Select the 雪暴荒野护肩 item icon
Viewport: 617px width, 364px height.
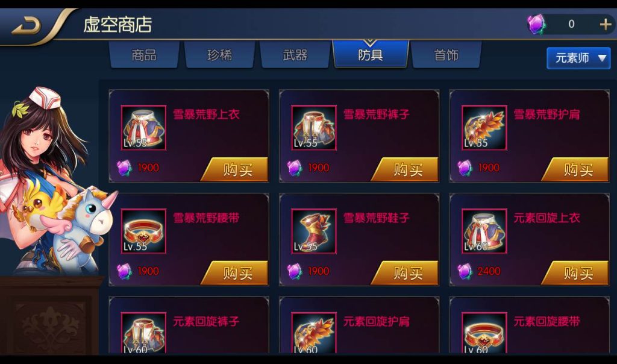pos(484,128)
